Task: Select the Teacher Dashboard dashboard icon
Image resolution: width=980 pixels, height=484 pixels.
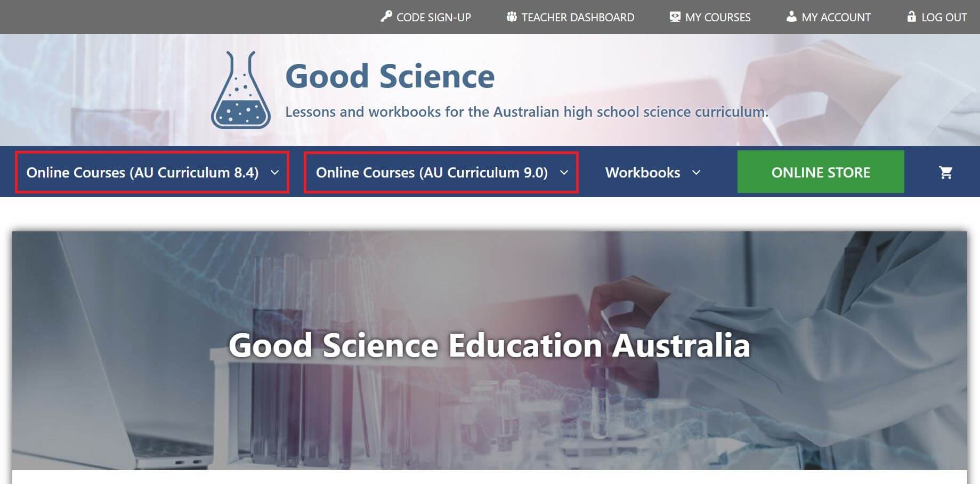Action: tap(512, 17)
